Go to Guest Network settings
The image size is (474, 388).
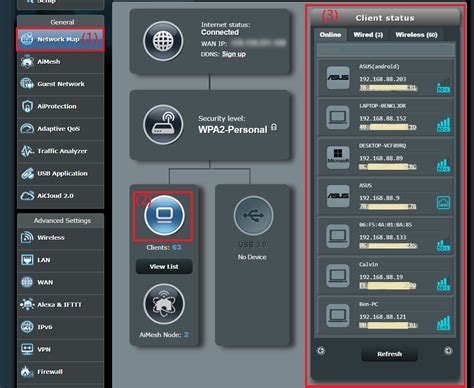point(60,84)
